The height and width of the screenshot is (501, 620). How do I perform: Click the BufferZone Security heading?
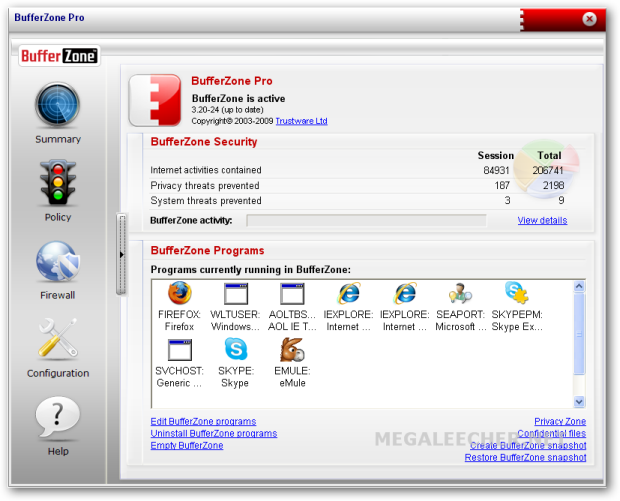[x=204, y=142]
